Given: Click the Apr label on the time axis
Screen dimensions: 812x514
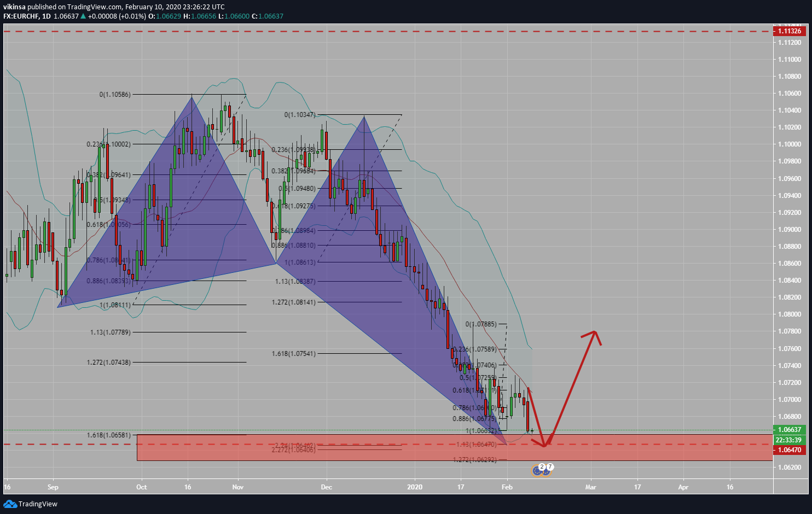Looking at the screenshot, I should 683,487.
